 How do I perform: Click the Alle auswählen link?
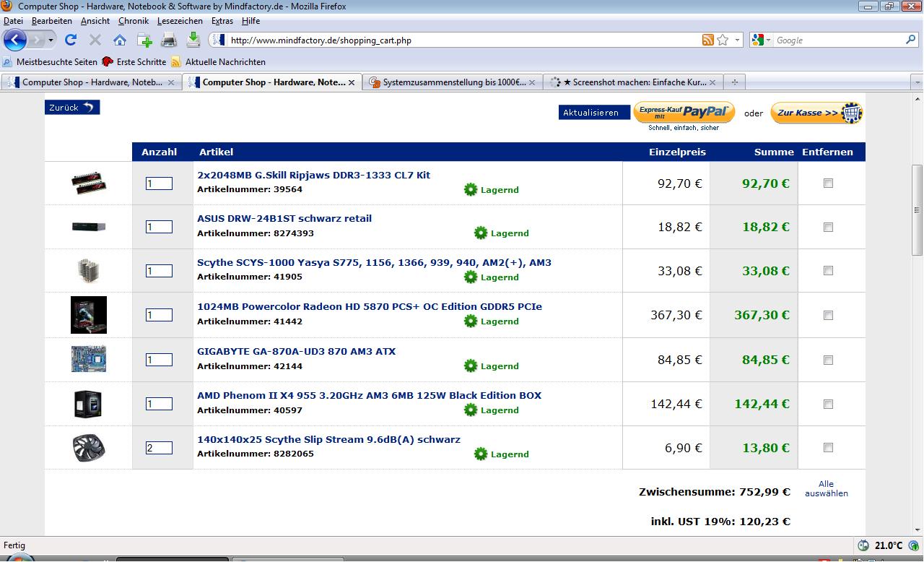tap(827, 488)
